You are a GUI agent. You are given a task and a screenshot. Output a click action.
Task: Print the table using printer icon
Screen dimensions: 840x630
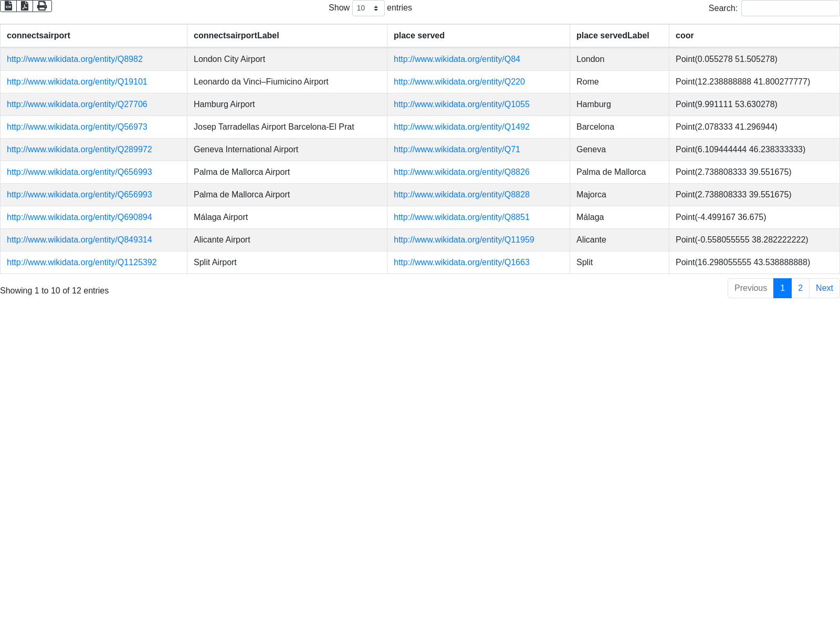point(42,6)
